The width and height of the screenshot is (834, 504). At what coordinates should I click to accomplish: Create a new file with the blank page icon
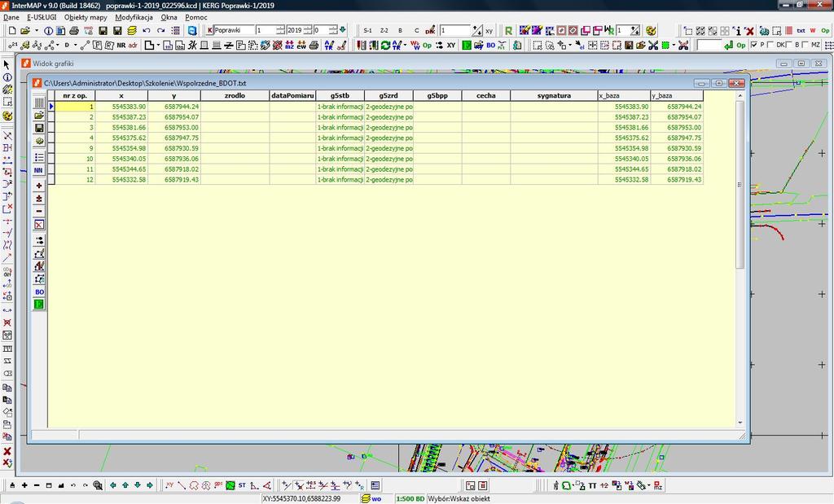click(x=12, y=31)
